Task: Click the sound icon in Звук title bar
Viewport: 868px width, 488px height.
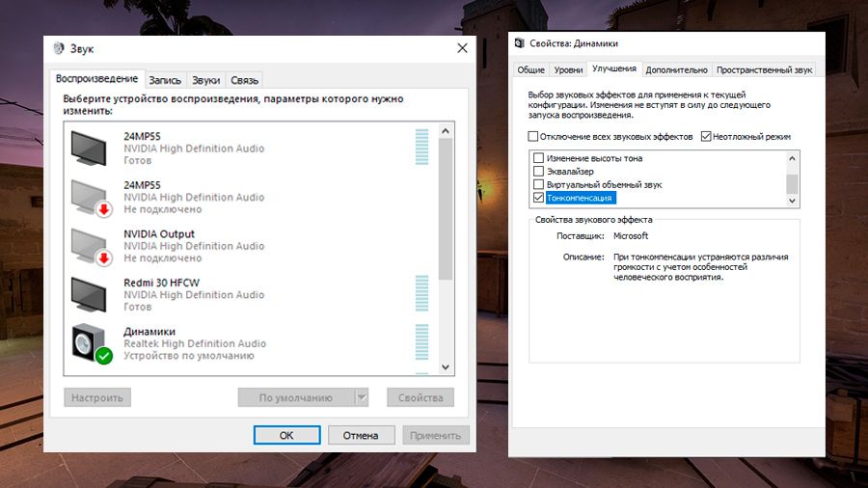Action: coord(58,49)
